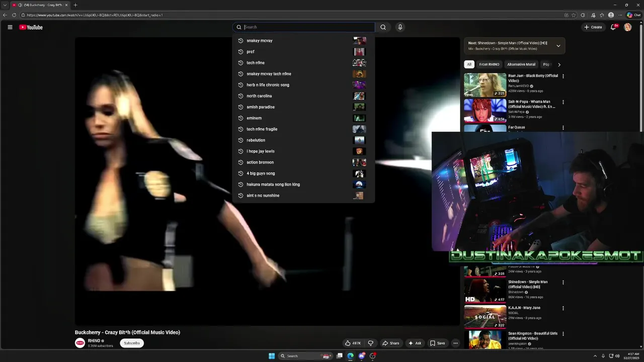This screenshot has height=362, width=644.
Task: Select the "From RHINO" filter chip
Action: click(489, 64)
